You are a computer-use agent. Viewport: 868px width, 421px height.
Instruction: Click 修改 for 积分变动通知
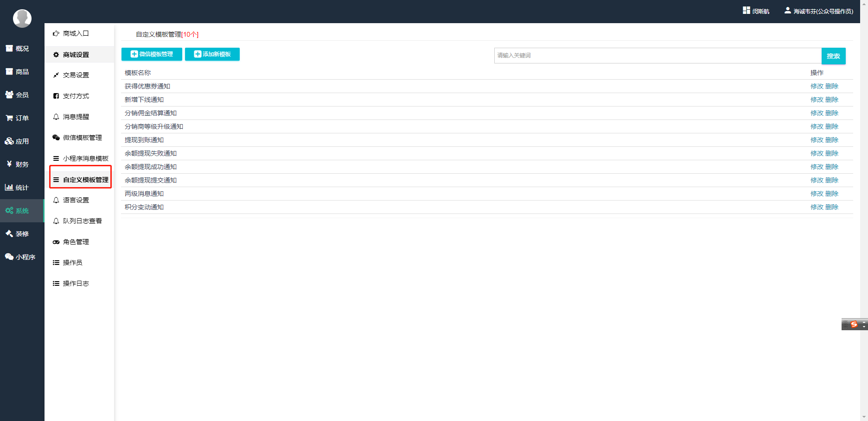pyautogui.click(x=817, y=207)
